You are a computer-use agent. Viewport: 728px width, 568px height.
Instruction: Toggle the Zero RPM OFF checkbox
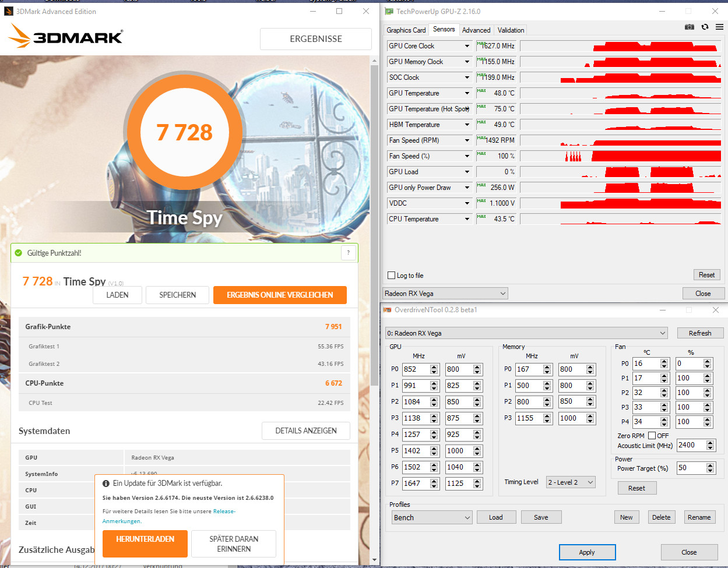pos(652,436)
